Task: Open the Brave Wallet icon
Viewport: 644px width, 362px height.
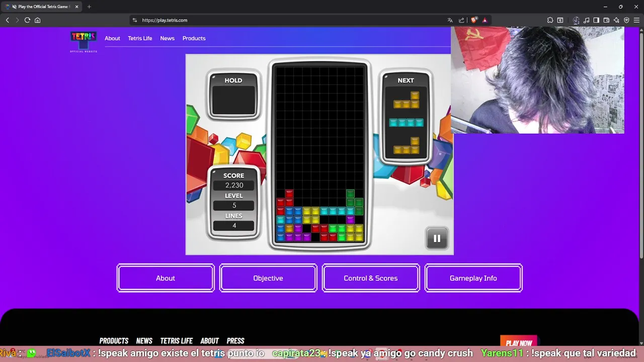Action: (x=606, y=20)
